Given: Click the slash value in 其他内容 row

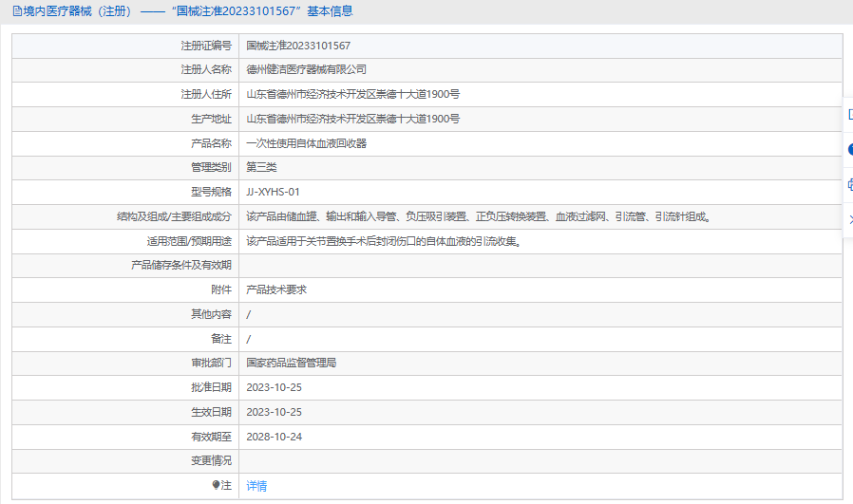Looking at the screenshot, I should pos(249,315).
